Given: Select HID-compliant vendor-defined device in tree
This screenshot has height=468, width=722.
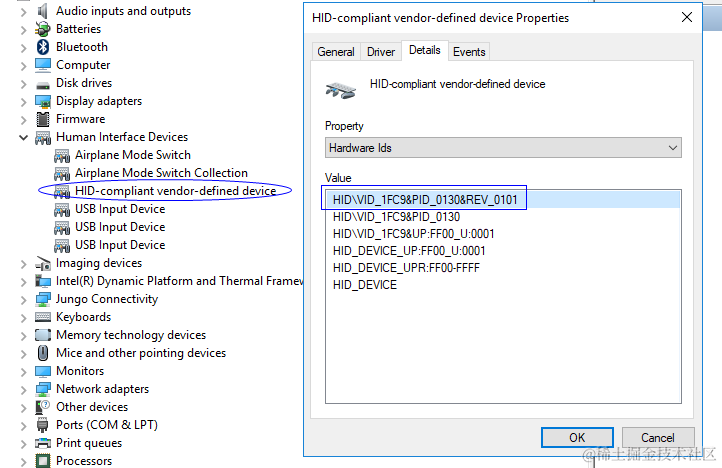Looking at the screenshot, I should (x=175, y=191).
